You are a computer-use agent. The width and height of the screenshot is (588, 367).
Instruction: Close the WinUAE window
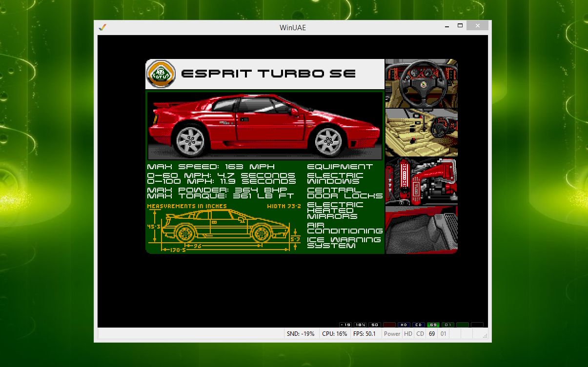(477, 25)
